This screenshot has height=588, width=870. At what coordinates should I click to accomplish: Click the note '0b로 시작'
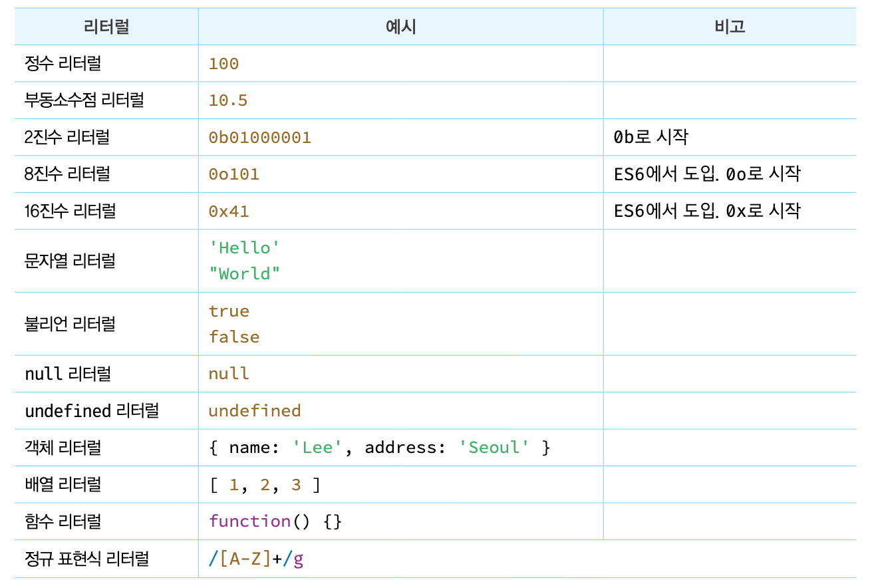coord(651,137)
